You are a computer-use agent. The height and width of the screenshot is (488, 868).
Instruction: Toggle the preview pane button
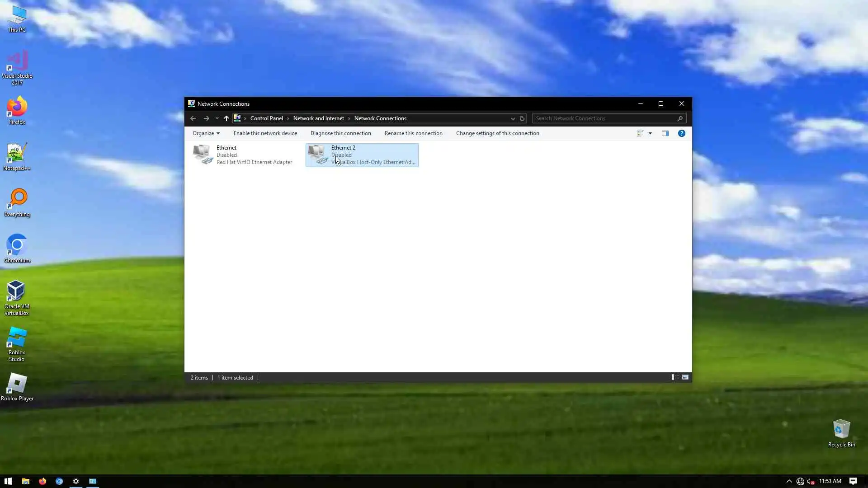(x=665, y=133)
